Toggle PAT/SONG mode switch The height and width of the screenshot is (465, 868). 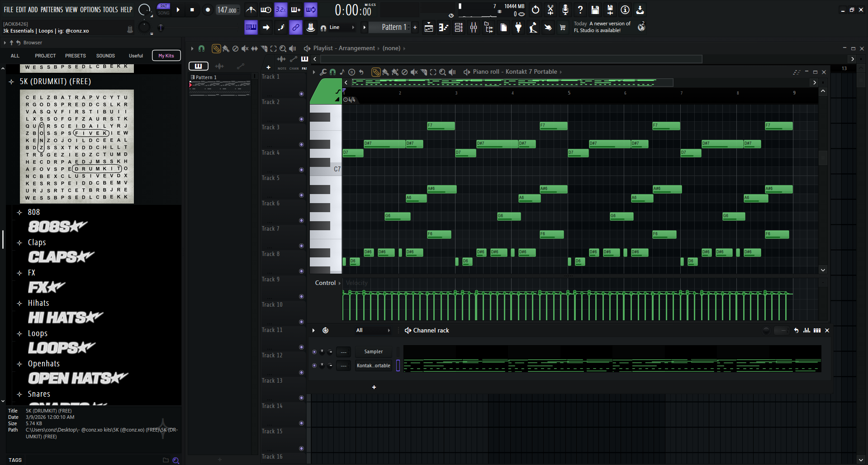point(164,9)
